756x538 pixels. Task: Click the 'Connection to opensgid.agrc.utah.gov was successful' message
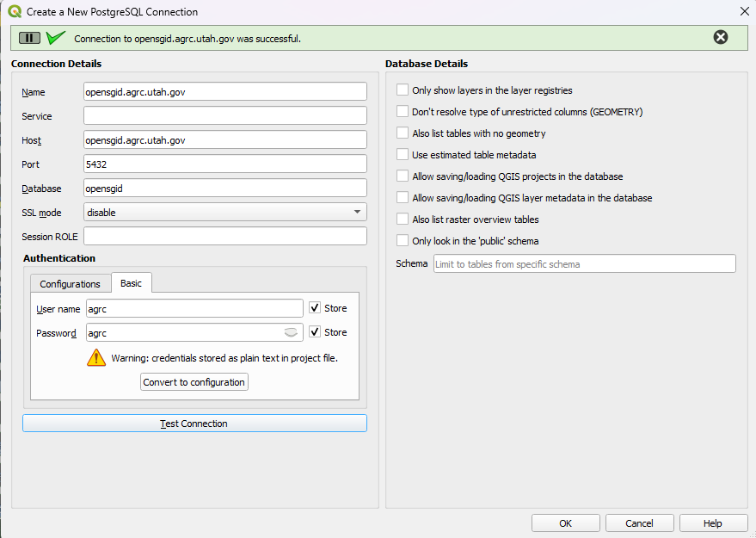pos(187,39)
